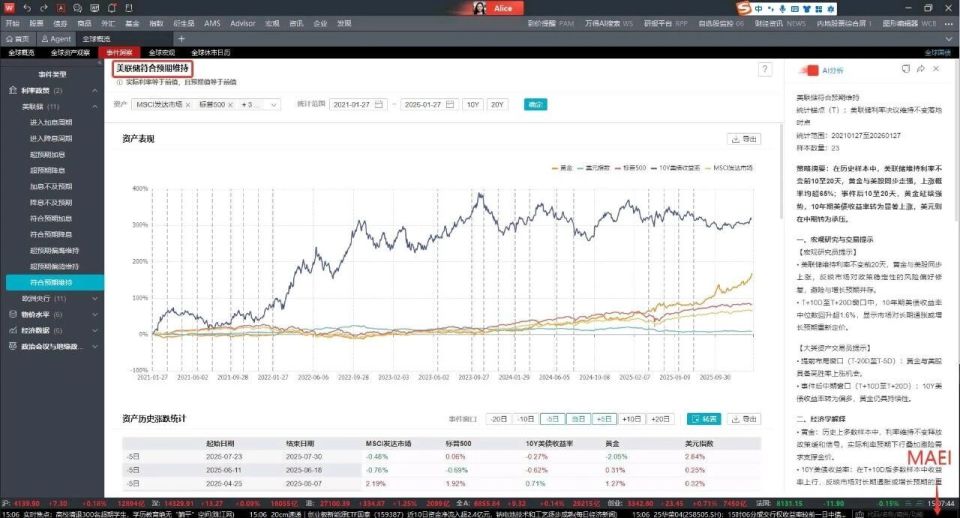Open the 基金 menu
This screenshot has height=518, width=960.
pyautogui.click(x=132, y=23)
